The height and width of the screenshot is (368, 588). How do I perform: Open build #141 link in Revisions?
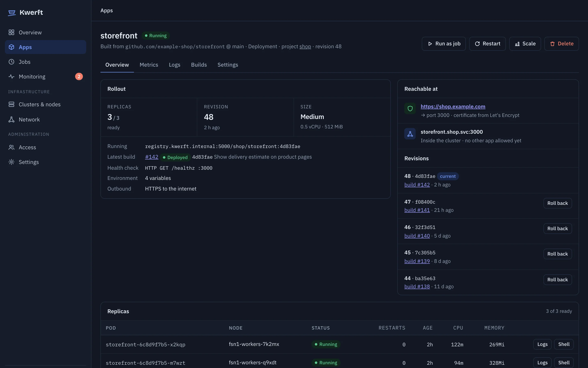tap(417, 210)
